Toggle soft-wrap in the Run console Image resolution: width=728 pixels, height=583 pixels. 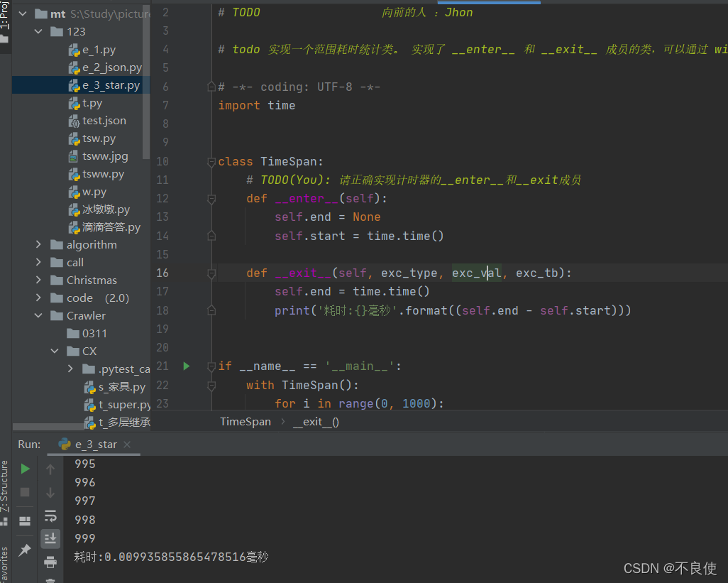point(50,516)
